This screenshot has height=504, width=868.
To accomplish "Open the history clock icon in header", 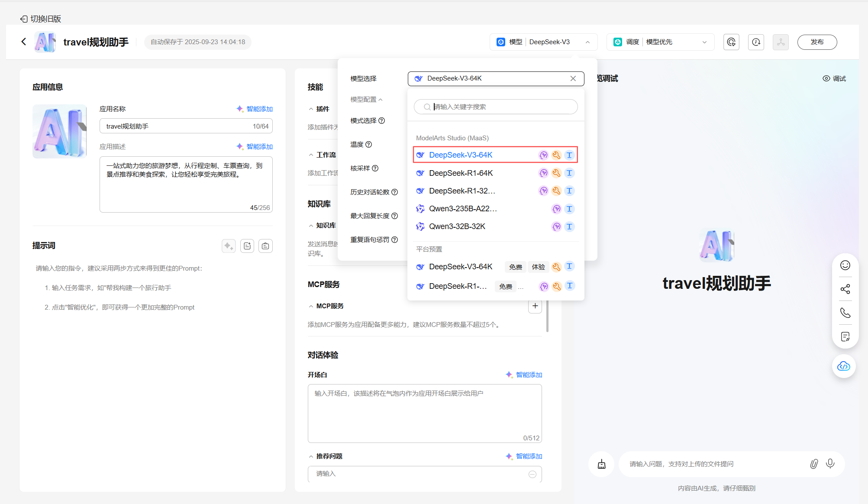I will (x=756, y=42).
